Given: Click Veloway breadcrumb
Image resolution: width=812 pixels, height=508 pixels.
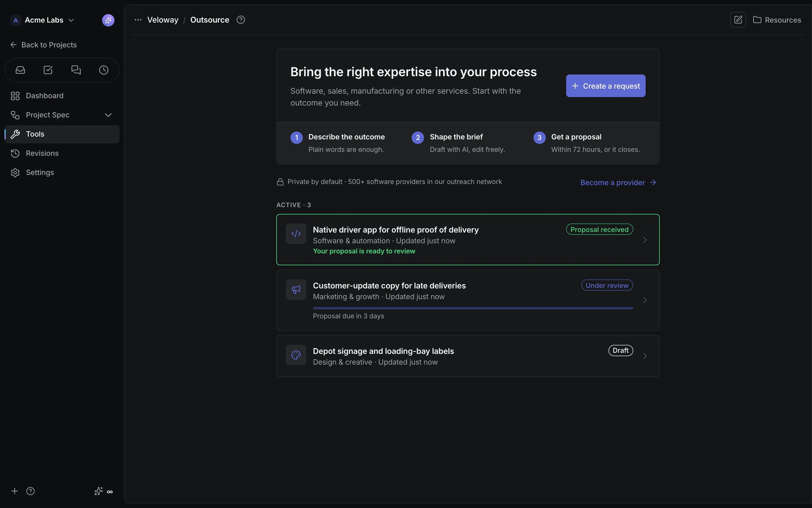Looking at the screenshot, I should pos(163,20).
